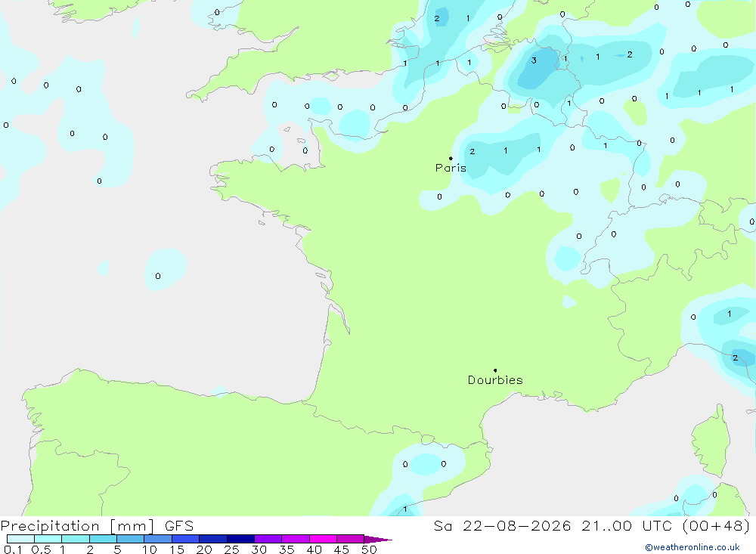
Task: Click the '15' legend scale label
Action: point(177,549)
